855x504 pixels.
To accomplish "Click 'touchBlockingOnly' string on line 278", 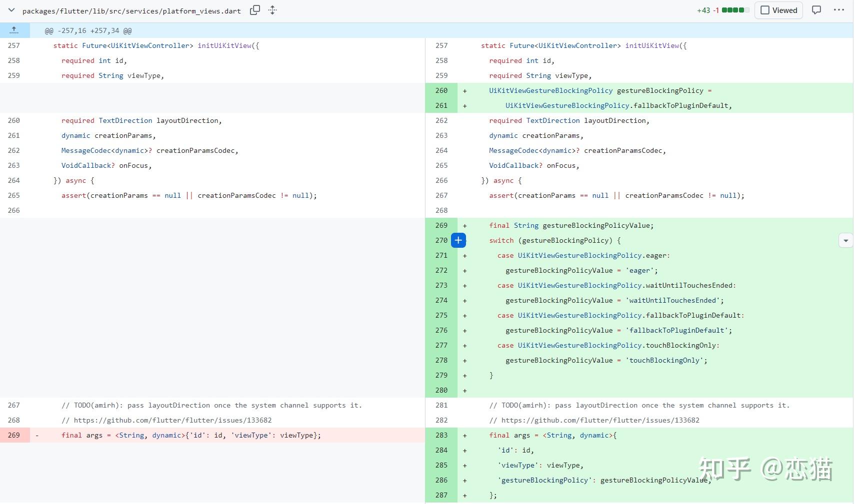I will click(664, 360).
